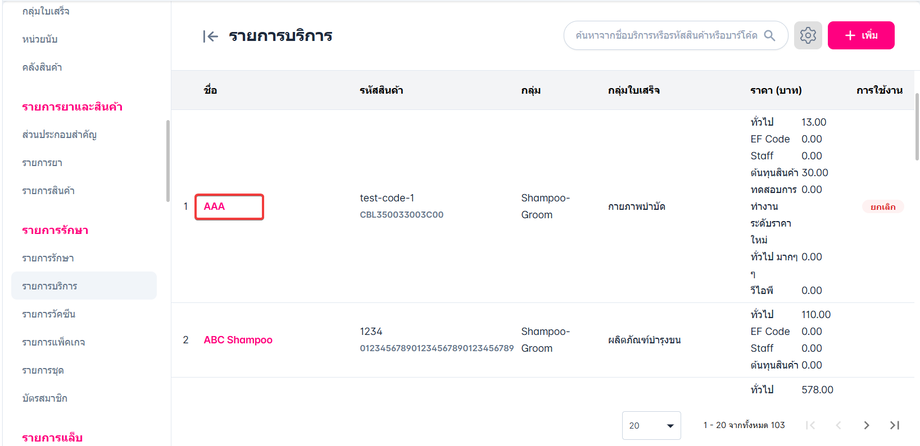This screenshot has height=446, width=920.
Task: Click the collapse sidebar arrow icon
Action: point(210,36)
